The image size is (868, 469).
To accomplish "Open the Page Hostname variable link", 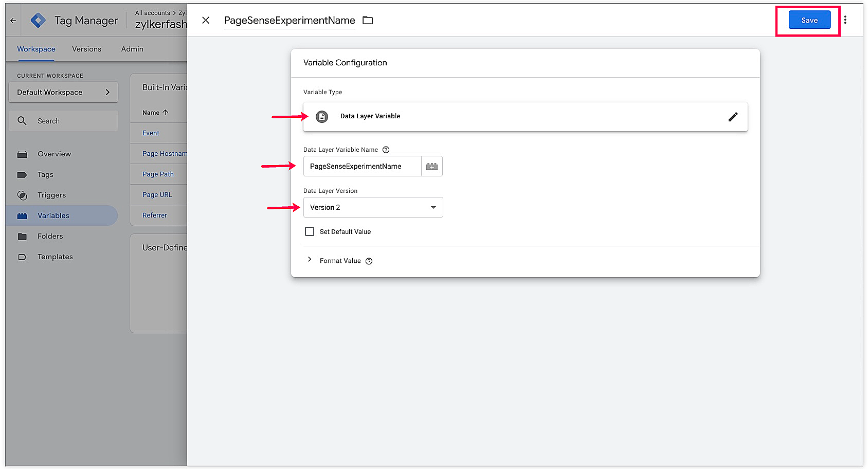I will tap(165, 154).
